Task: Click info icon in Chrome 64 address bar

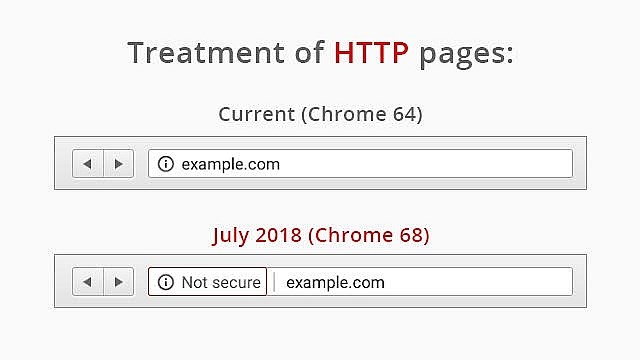Action: coord(166,164)
